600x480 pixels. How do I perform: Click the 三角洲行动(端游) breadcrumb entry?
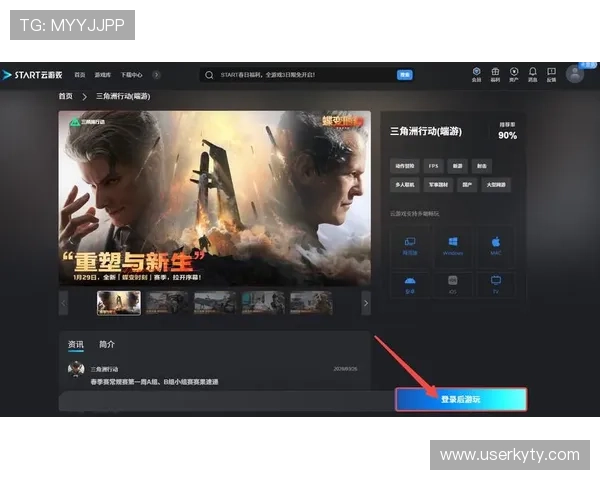pos(123,96)
